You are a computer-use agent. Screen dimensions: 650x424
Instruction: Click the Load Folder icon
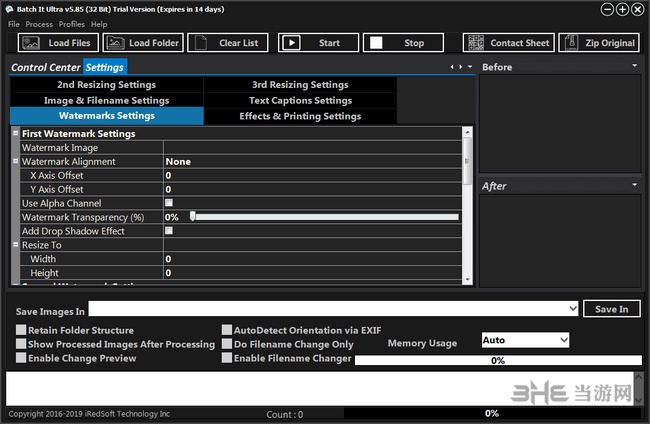pyautogui.click(x=115, y=43)
